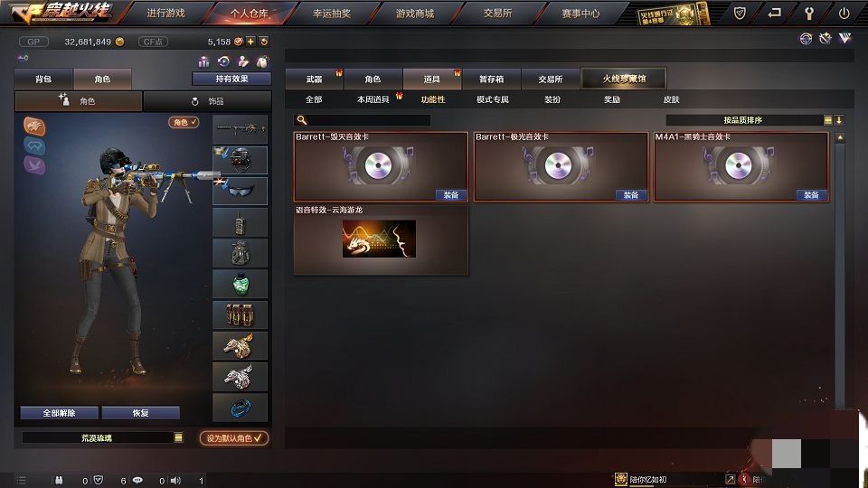
Task: Click the 全部解除 button
Action: point(60,413)
